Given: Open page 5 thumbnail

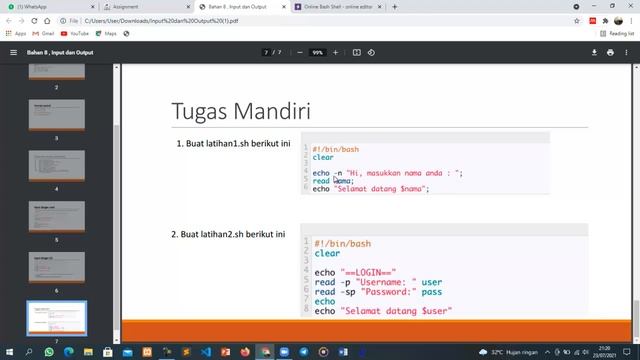Looking at the screenshot, I should click(57, 216).
